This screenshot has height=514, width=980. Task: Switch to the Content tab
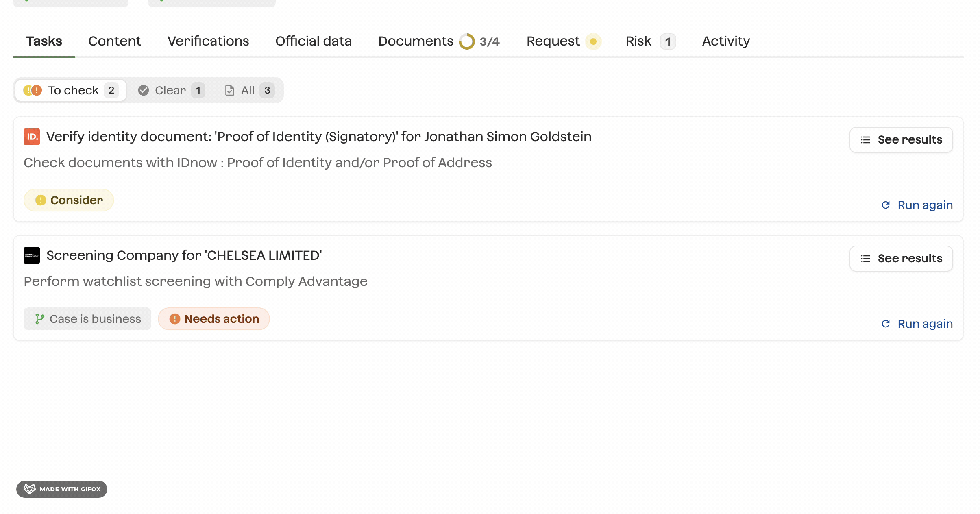pyautogui.click(x=114, y=41)
